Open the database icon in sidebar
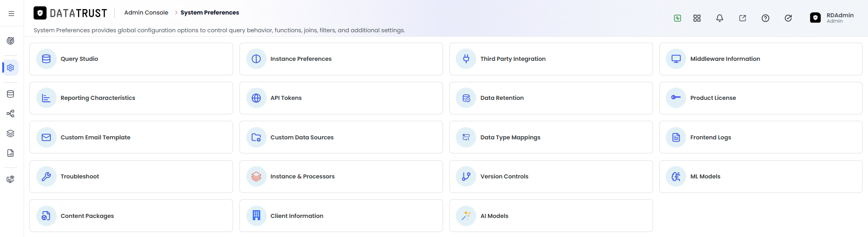The width and height of the screenshot is (868, 237). coord(10,94)
